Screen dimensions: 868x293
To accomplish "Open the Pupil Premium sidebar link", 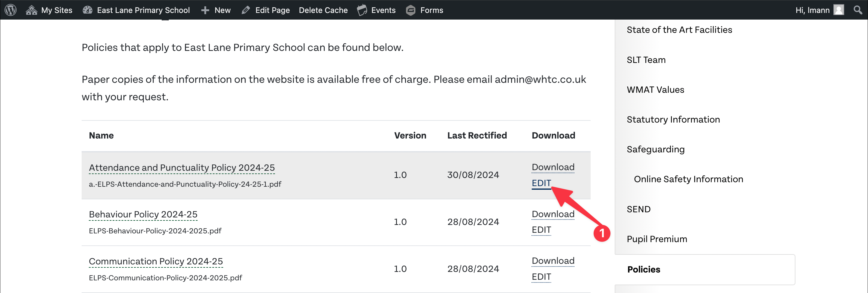I will click(x=656, y=239).
